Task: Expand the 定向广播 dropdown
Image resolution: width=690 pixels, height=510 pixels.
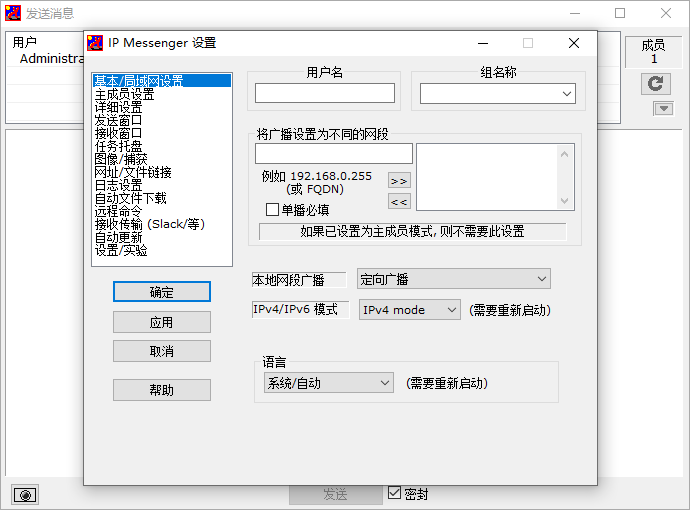Action: tap(454, 279)
